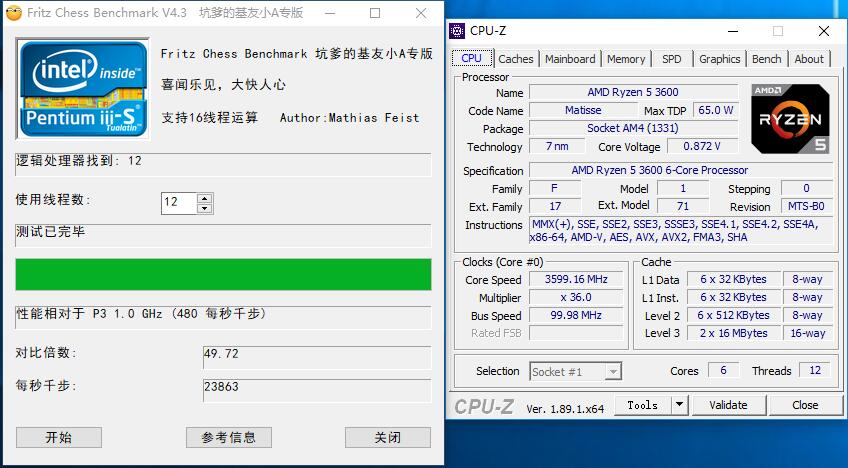The width and height of the screenshot is (848, 468).
Task: Click the Name value AMD Ryzen 5 3600
Action: click(633, 93)
